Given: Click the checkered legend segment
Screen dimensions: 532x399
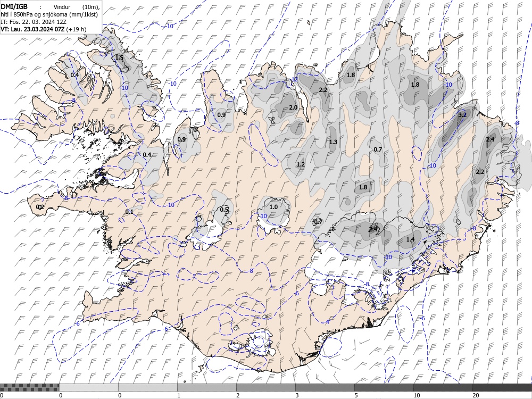Looking at the screenshot, I should coord(29,387).
